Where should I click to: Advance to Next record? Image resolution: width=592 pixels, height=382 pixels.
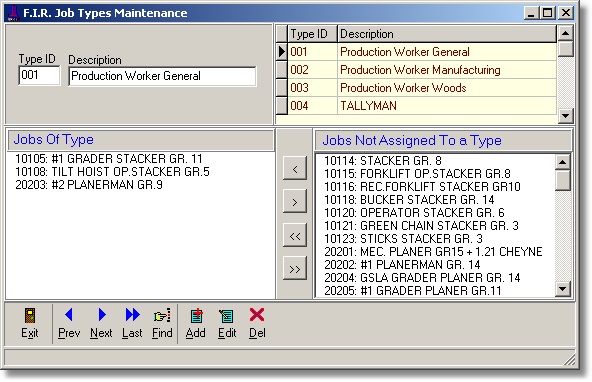101,323
